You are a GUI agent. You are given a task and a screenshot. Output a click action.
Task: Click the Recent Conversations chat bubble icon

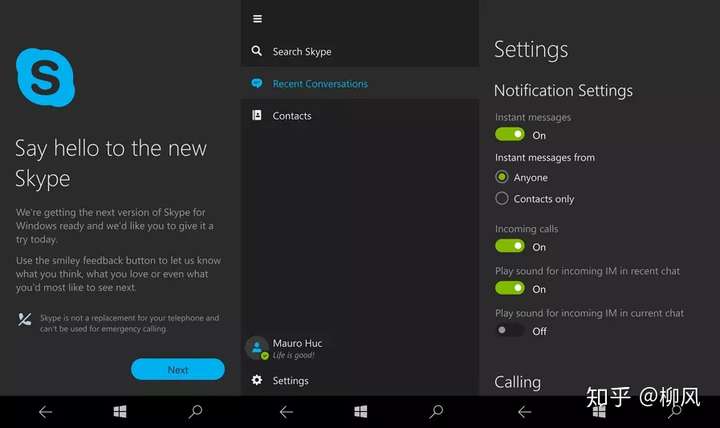pyautogui.click(x=257, y=84)
